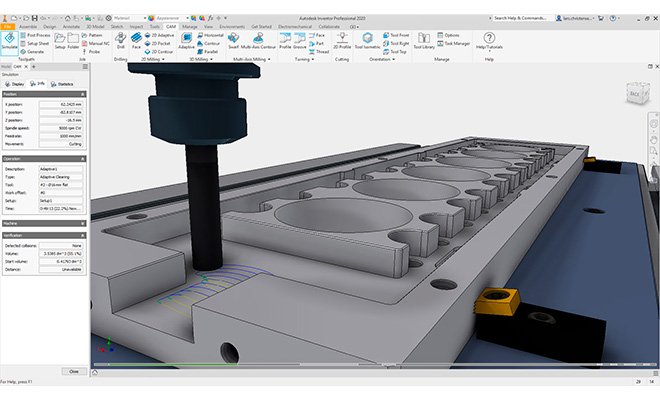The image size is (660, 400).
Task: Open the Tool Library
Action: click(x=424, y=39)
